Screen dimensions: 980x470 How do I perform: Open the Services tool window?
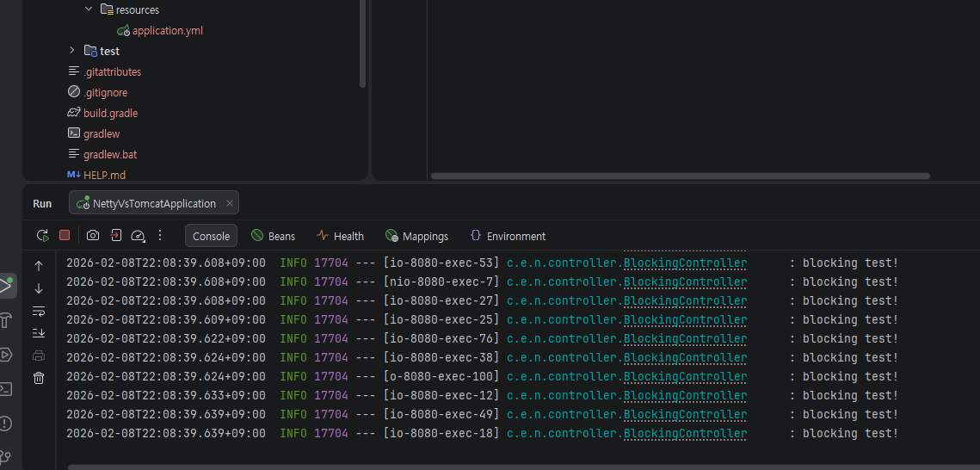pyautogui.click(x=5, y=355)
